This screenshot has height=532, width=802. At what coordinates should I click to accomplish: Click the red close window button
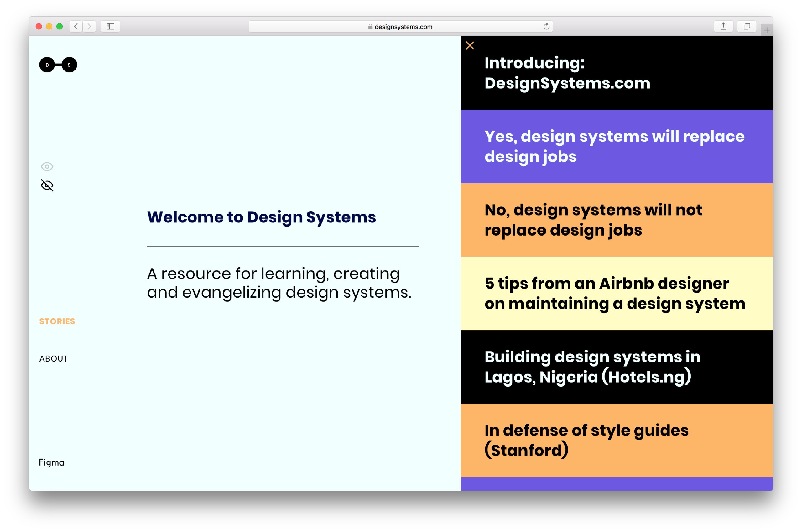point(39,26)
